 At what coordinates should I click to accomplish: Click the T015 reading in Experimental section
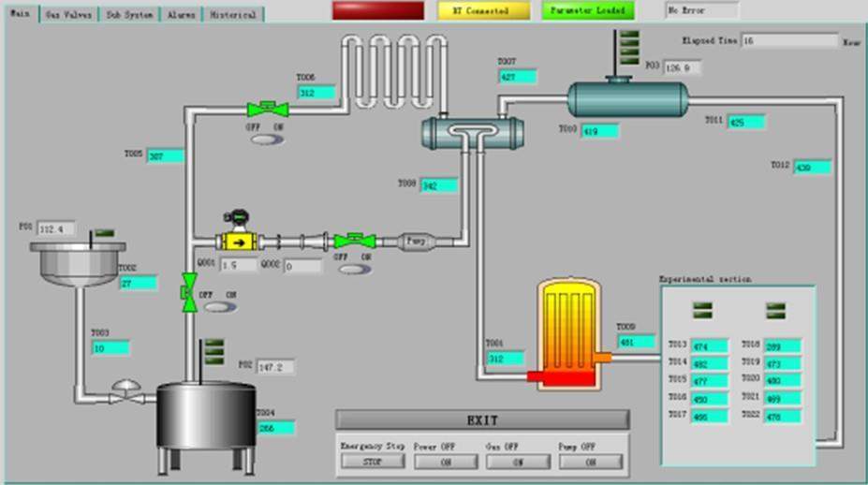point(710,381)
